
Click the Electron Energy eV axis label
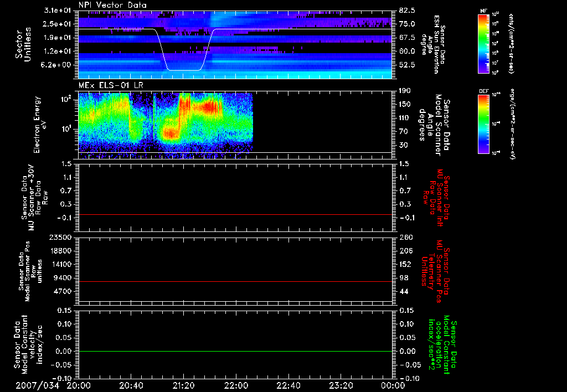[40, 125]
